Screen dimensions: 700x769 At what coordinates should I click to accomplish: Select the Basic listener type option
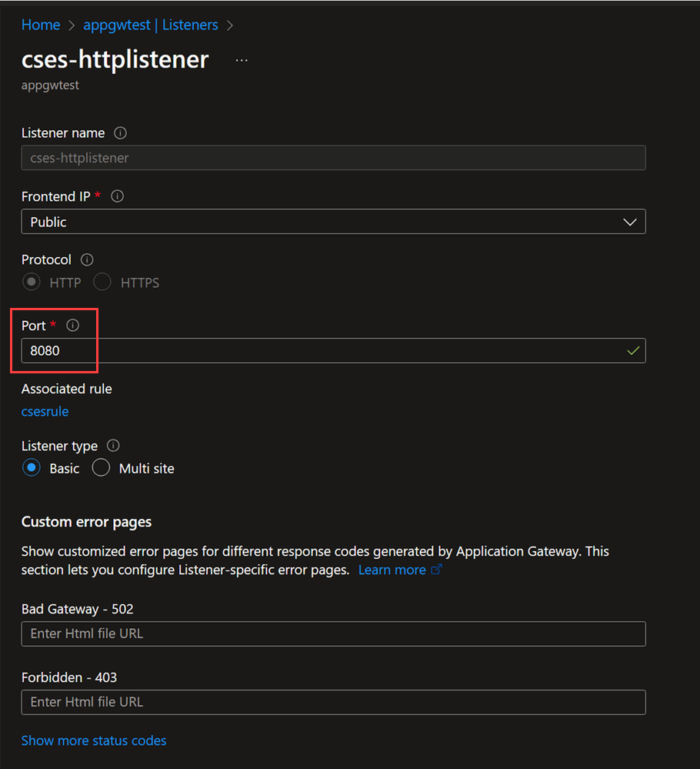(31, 467)
